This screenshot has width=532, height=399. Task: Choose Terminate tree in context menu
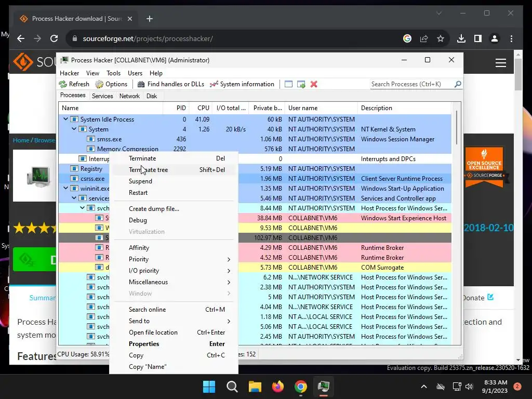174,170
